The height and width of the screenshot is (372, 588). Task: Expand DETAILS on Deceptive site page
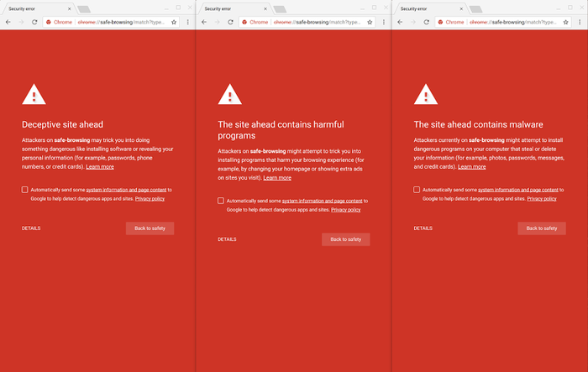[x=31, y=228]
